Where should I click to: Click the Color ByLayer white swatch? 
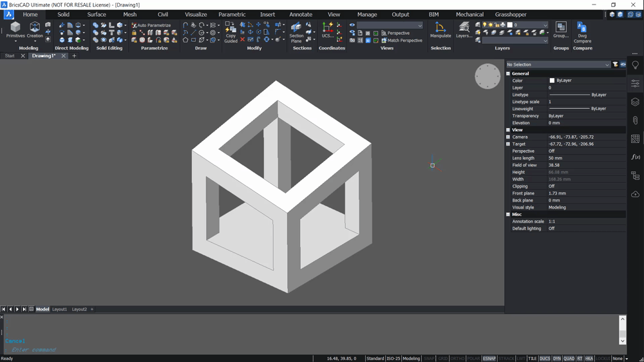552,81
